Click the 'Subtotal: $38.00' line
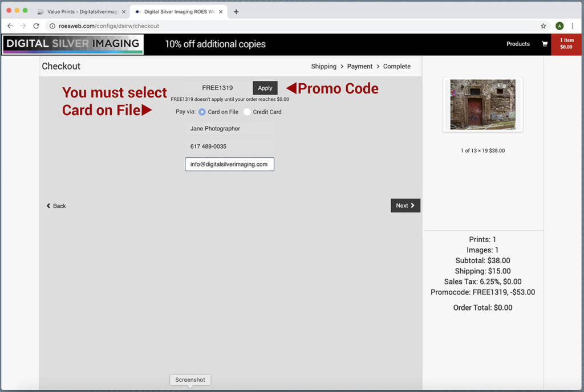Screen dimensions: 584x392 [482, 261]
